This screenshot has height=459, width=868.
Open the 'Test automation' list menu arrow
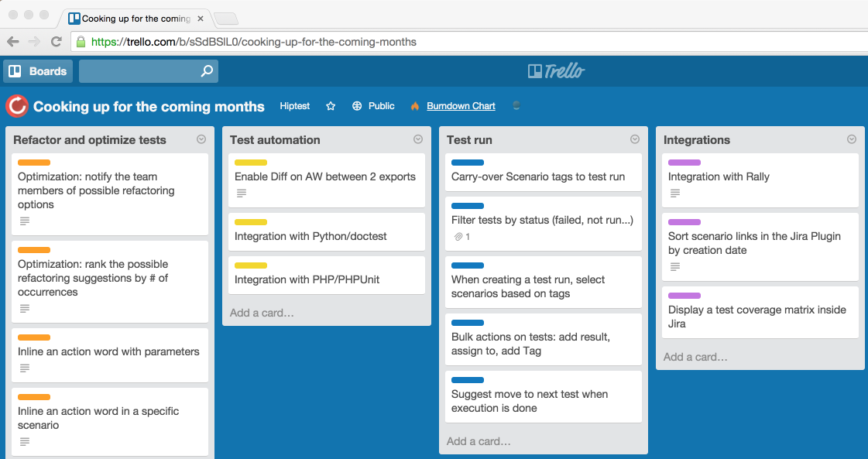418,139
